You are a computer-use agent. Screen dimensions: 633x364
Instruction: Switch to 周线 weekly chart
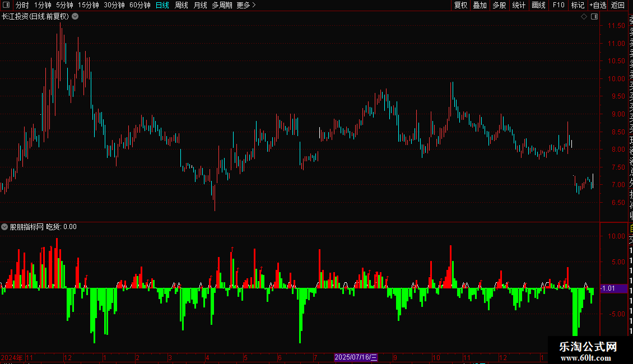pos(181,5)
